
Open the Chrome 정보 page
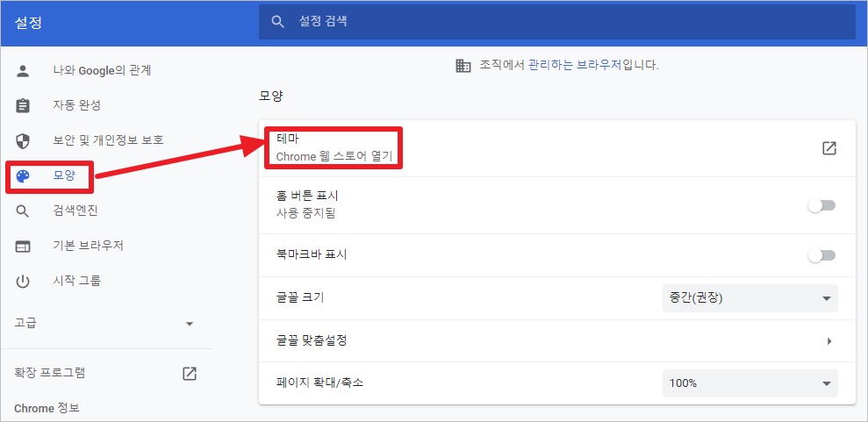click(x=47, y=409)
